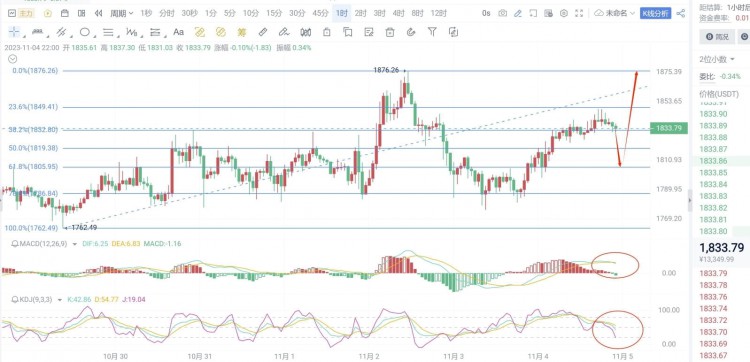Viewport: 750px width, 362px height.
Task: Click the blue pencil draw icon
Action: point(518,13)
